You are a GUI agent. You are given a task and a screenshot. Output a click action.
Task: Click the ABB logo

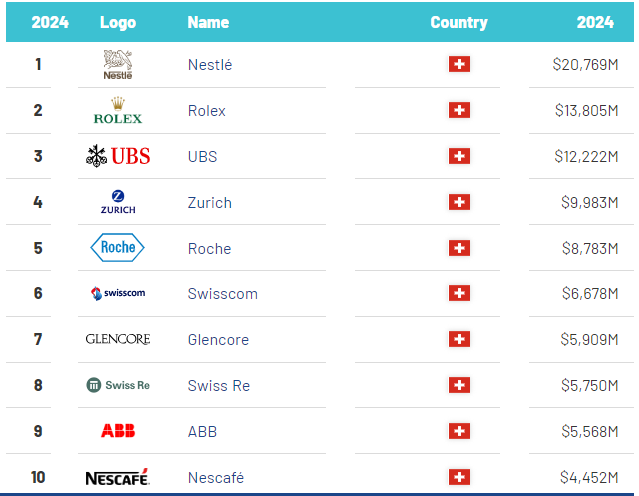click(x=118, y=431)
